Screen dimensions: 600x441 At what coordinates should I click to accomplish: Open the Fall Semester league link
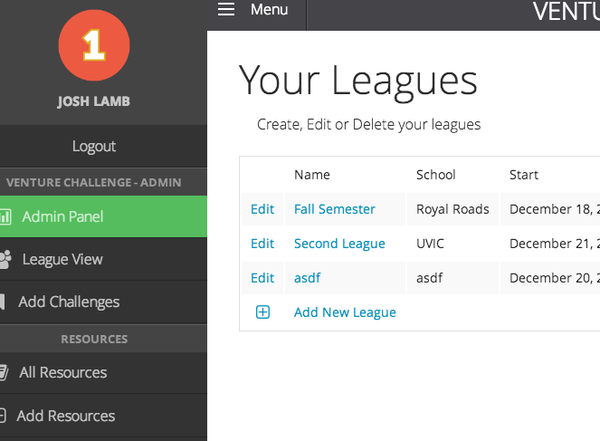pyautogui.click(x=334, y=209)
